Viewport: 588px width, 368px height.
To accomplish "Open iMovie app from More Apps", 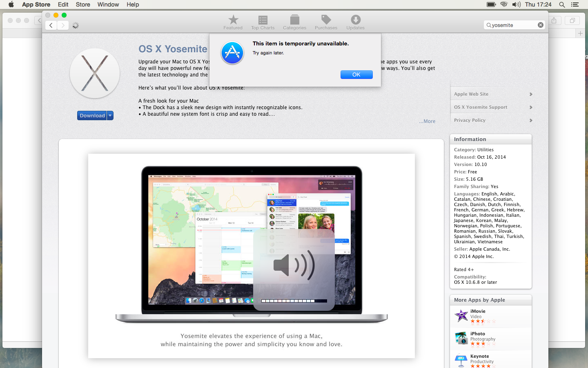I will click(x=478, y=311).
